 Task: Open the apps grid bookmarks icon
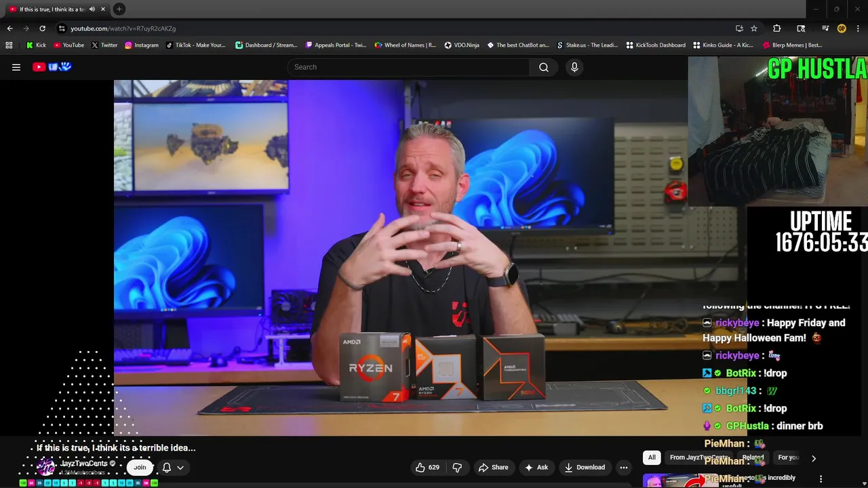(x=9, y=45)
